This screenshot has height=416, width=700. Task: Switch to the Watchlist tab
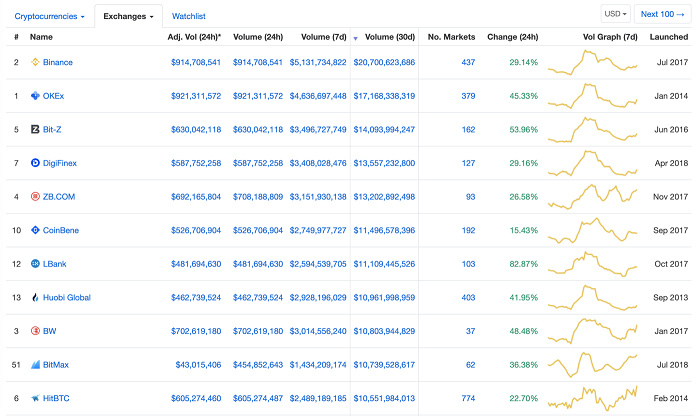coord(189,17)
